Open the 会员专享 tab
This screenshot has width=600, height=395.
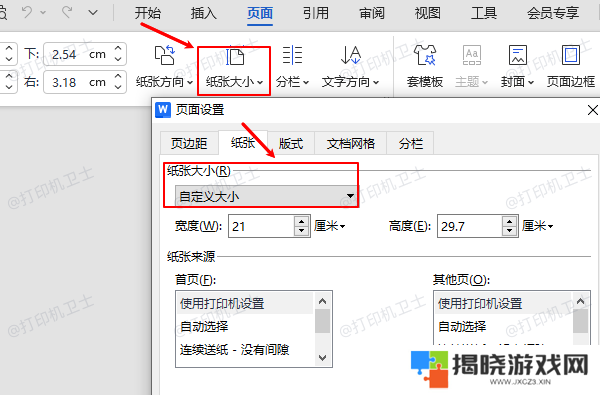click(x=553, y=13)
